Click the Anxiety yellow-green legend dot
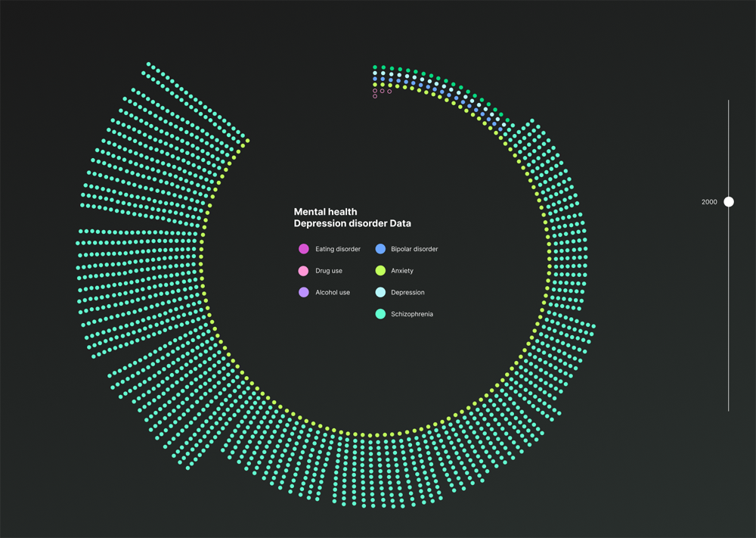This screenshot has height=538, width=756. tap(380, 271)
